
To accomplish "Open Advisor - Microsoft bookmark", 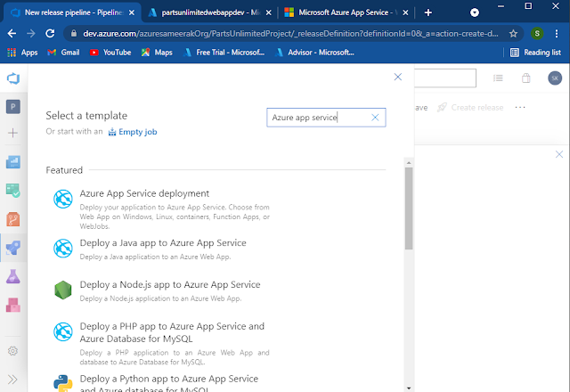I will coord(314,53).
